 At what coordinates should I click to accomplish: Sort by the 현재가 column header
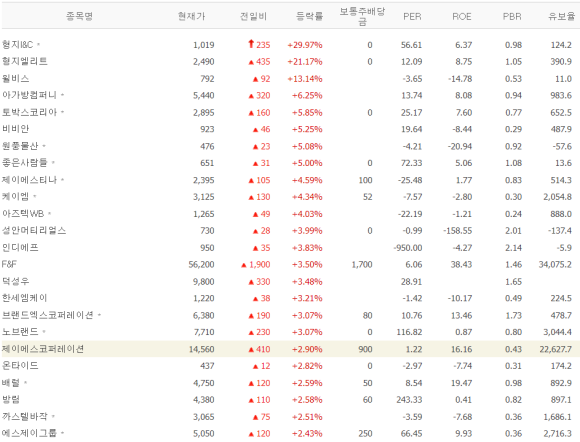(x=191, y=16)
